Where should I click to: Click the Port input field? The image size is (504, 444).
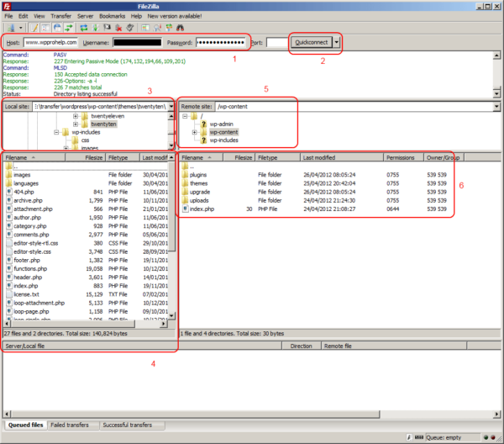click(x=276, y=42)
